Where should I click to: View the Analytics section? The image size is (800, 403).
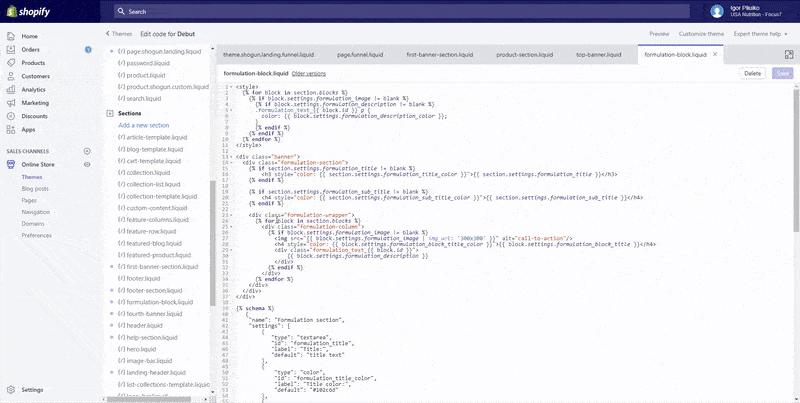click(34, 89)
